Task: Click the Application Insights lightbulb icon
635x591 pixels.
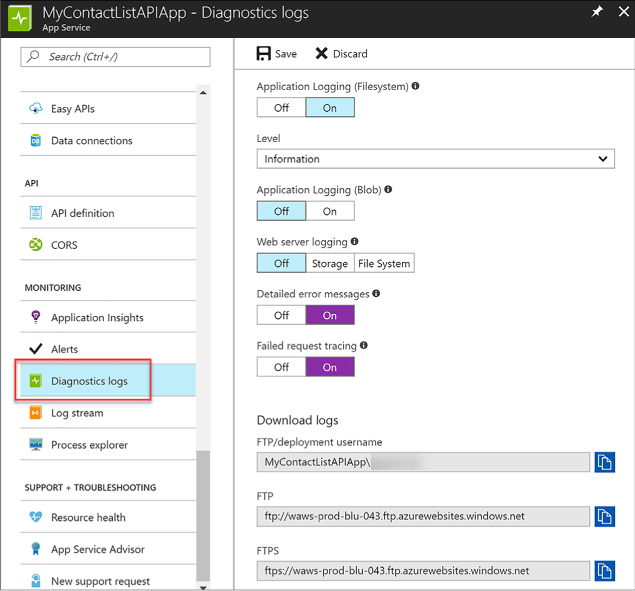Action: point(36,317)
